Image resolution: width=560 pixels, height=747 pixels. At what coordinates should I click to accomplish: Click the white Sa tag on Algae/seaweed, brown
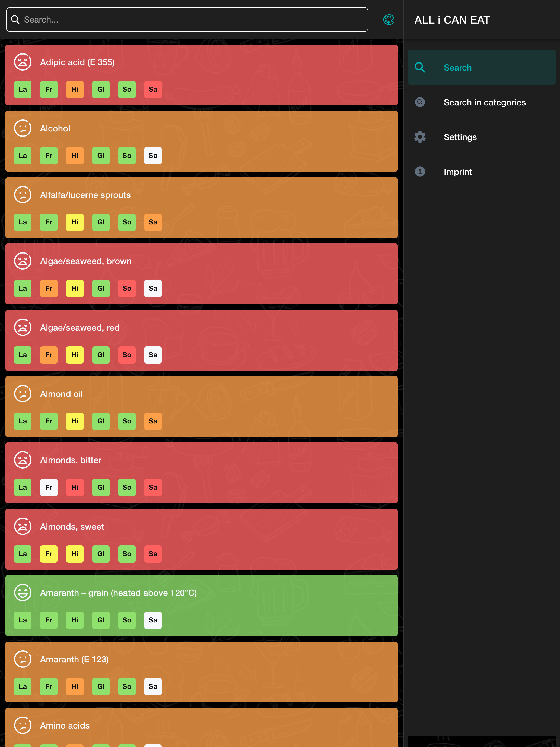point(153,288)
